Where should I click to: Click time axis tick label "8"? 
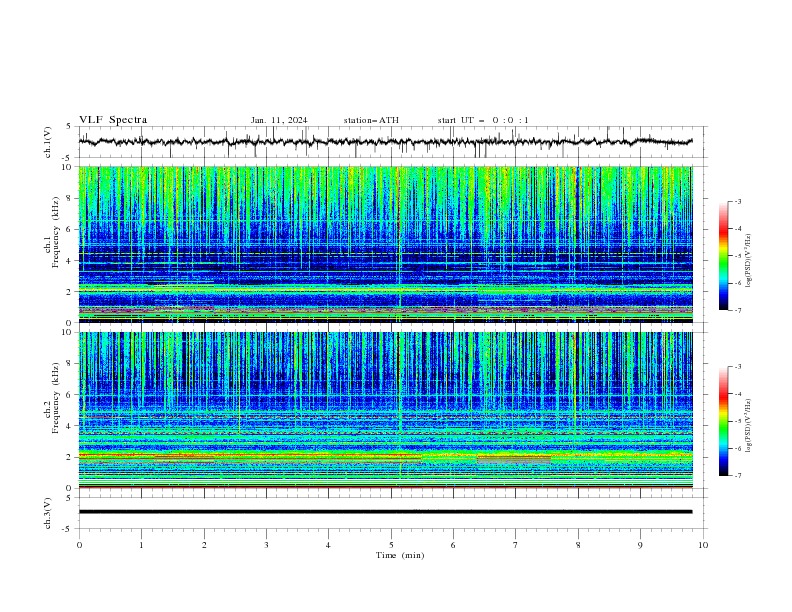click(x=578, y=545)
